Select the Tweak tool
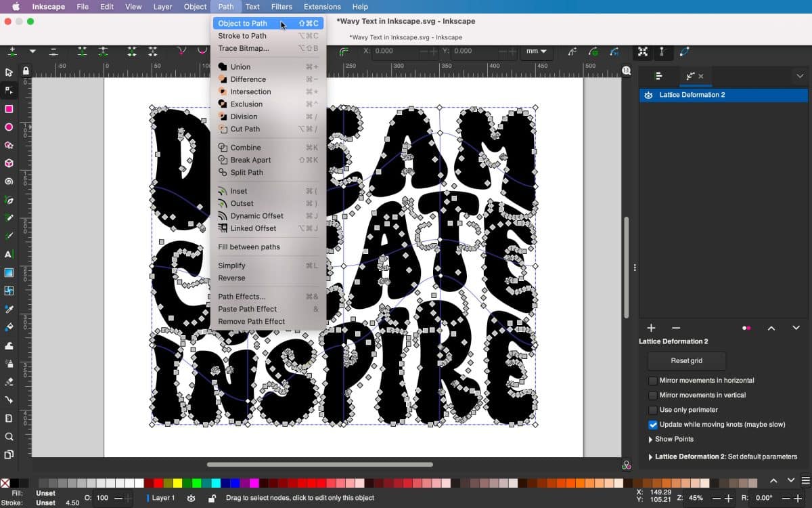Viewport: 812px width, 508px height. coord(9,345)
